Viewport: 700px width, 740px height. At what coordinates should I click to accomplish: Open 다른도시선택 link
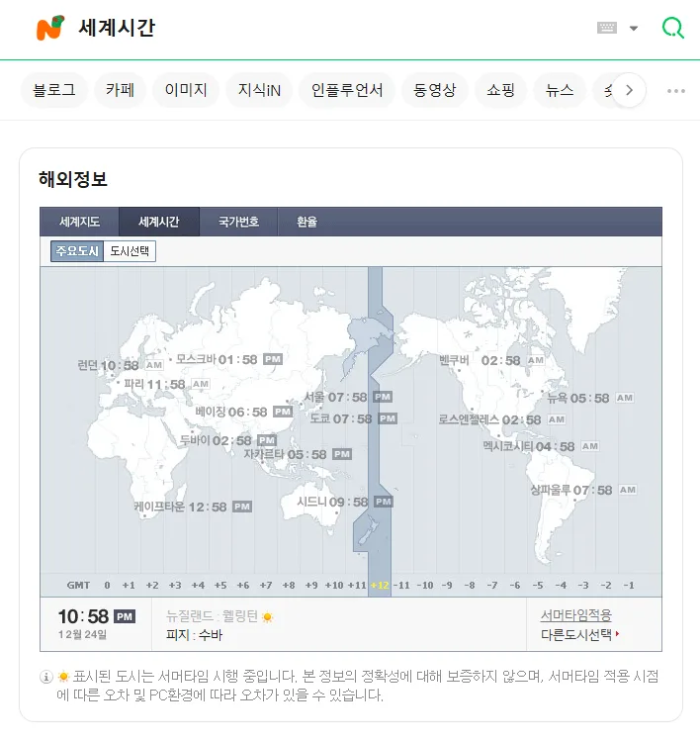coord(579,634)
